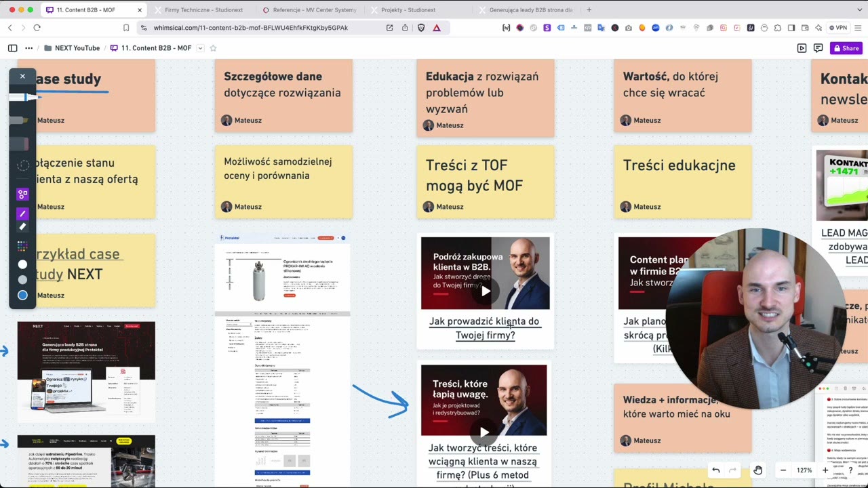Toggle the VPN button

click(838, 28)
